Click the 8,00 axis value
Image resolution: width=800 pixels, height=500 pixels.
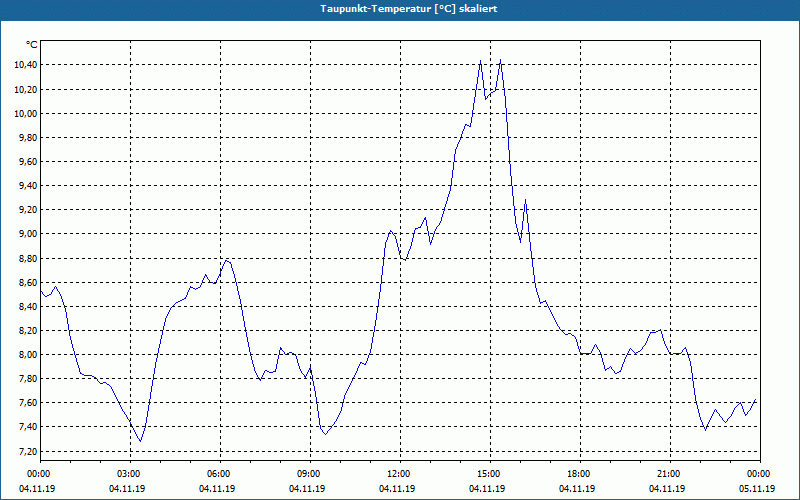click(29, 355)
